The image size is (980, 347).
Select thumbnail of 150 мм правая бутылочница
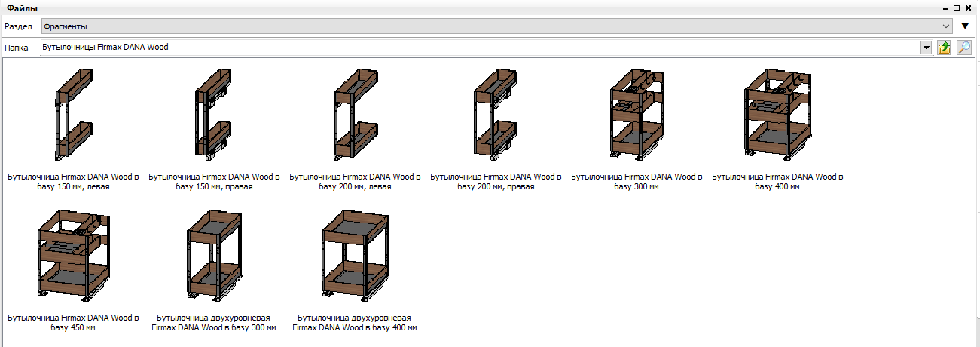tap(214, 115)
